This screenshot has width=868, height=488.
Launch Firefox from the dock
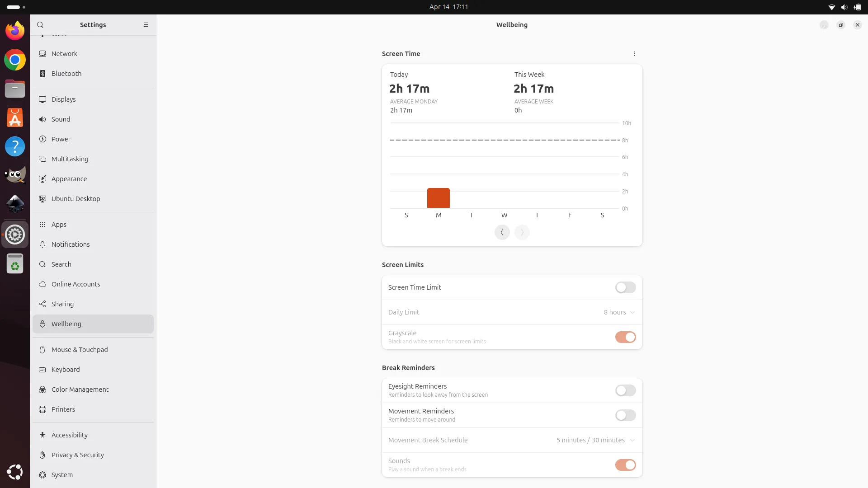(15, 31)
